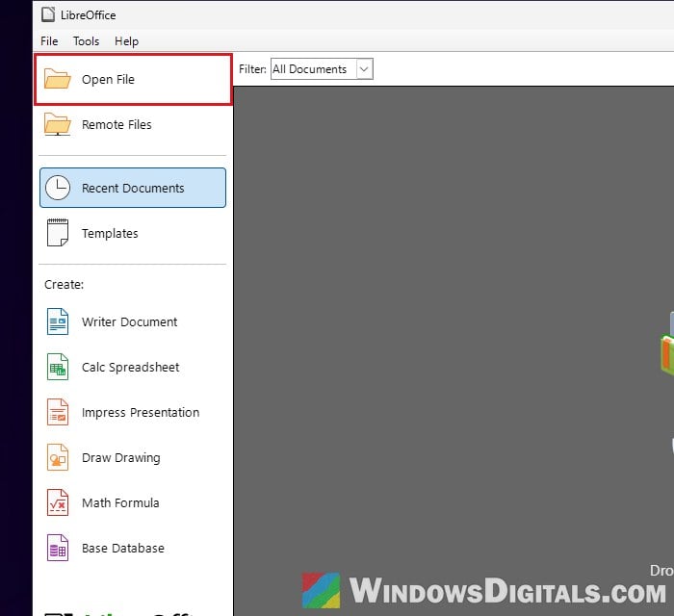Select the Recent Documents label
Viewport: 674px width, 616px height.
click(x=133, y=188)
